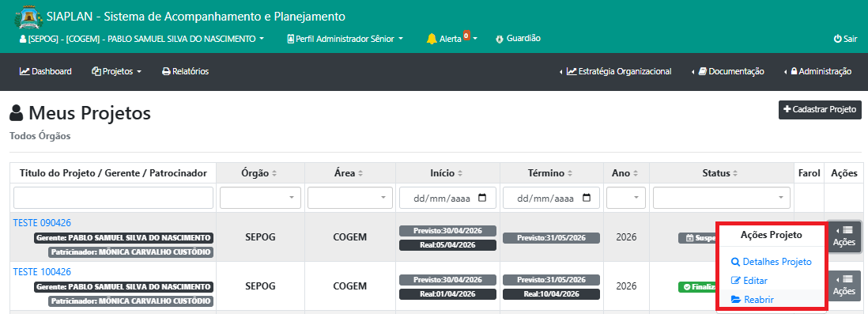Click the project title filter input

point(113,198)
